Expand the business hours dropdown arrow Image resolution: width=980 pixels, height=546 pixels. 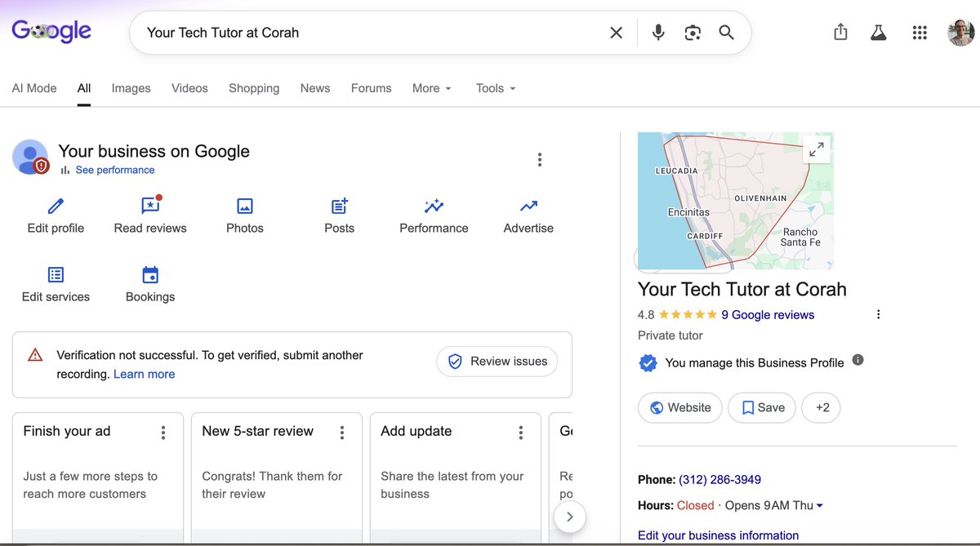[x=820, y=506]
